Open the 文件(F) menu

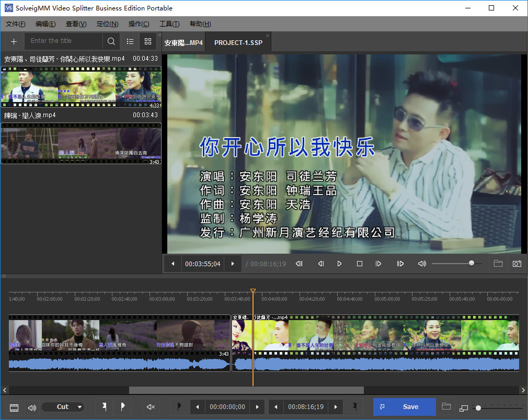click(x=15, y=24)
